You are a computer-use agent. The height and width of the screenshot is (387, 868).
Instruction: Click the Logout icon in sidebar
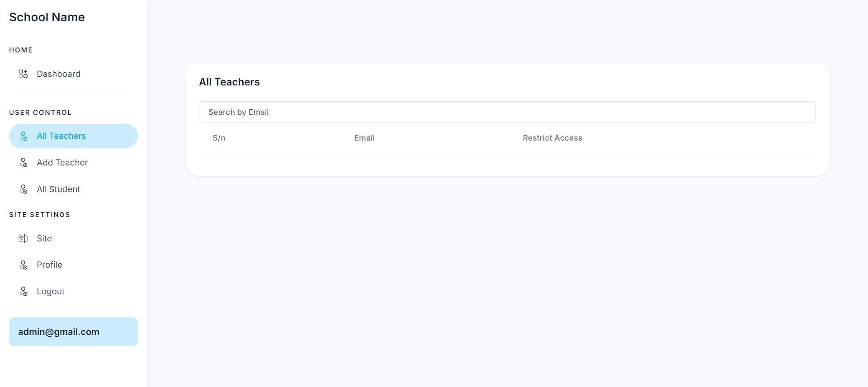tap(24, 292)
